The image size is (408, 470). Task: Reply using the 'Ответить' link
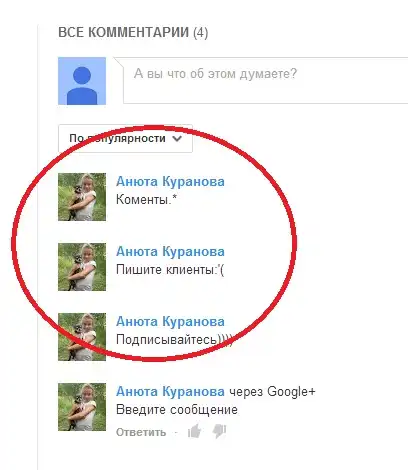(x=141, y=432)
